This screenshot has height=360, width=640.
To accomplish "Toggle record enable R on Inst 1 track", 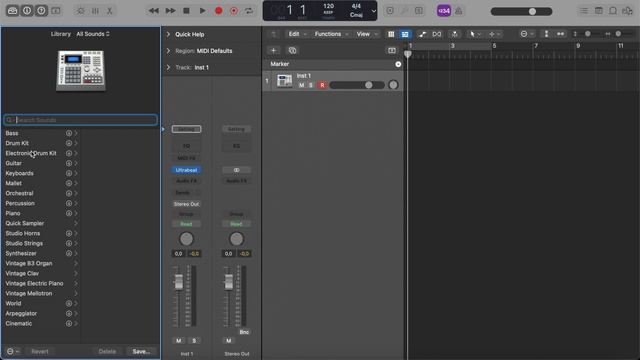I will [x=322, y=85].
